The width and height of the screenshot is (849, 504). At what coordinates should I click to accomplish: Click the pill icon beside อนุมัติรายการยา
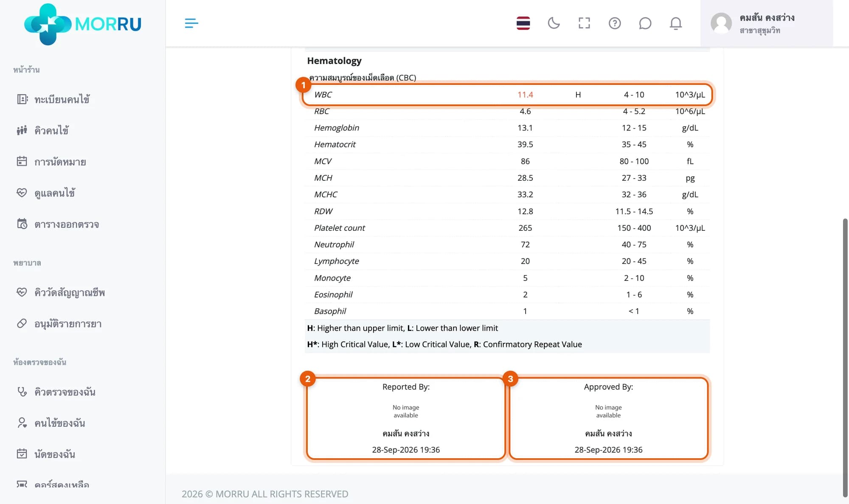(x=22, y=323)
